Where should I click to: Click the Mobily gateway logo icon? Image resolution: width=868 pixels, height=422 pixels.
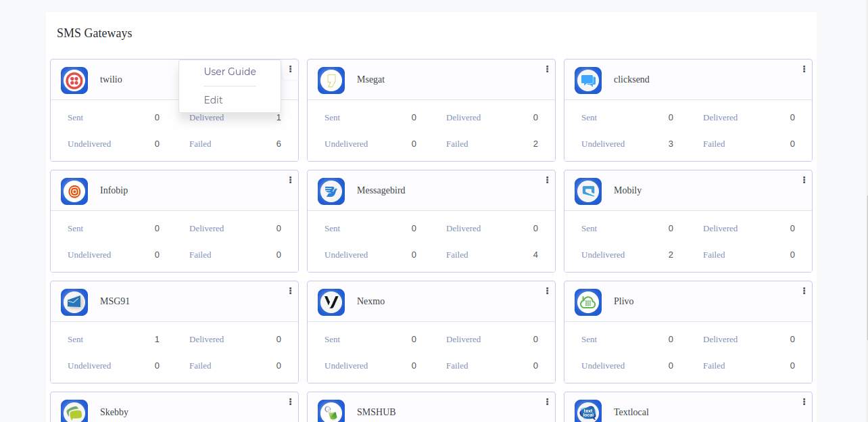(588, 191)
